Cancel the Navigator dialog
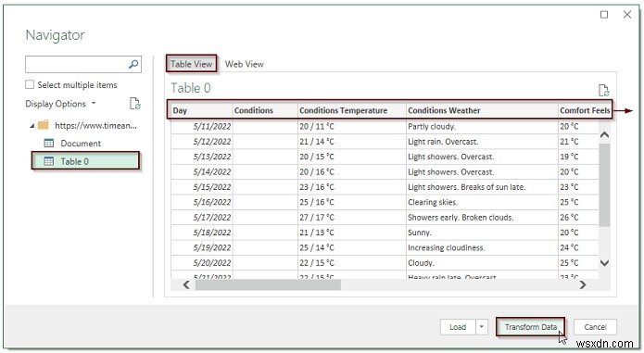Viewport: 644px width, 353px height. click(x=595, y=327)
